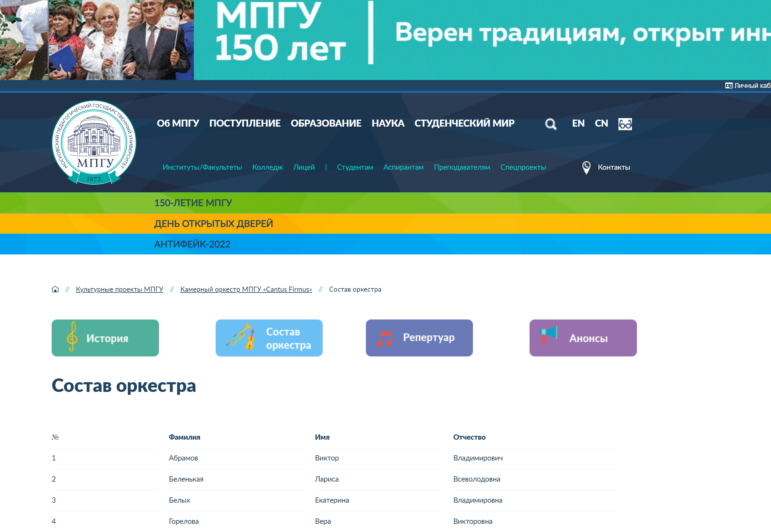Click the История button
The width and height of the screenshot is (771, 532).
click(105, 338)
